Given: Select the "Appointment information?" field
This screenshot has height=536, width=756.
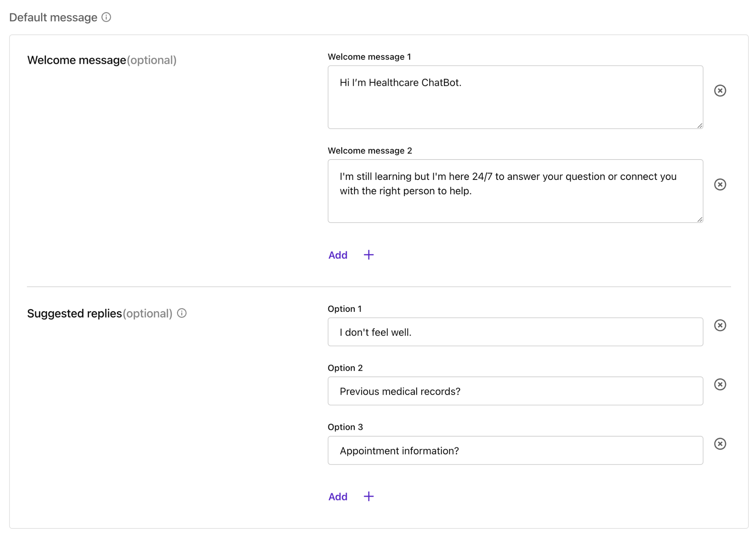Looking at the screenshot, I should tap(514, 450).
